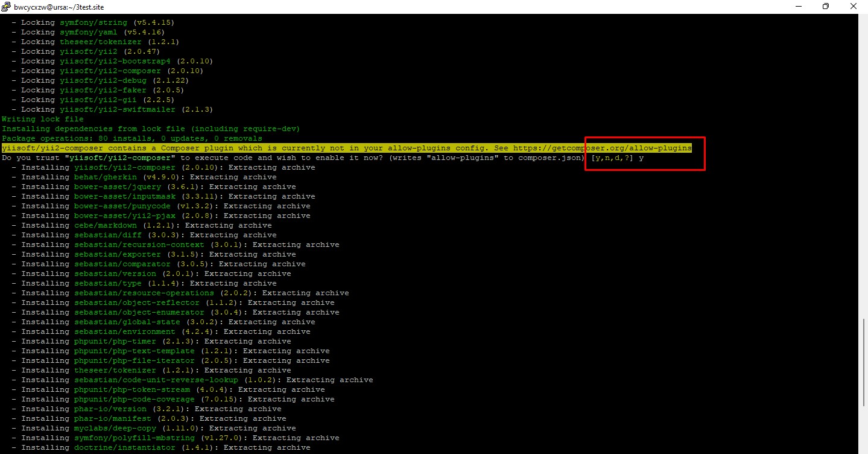This screenshot has width=868, height=454.
Task: Click 'Installing sebastian/resource-operations' line
Action: pos(180,293)
